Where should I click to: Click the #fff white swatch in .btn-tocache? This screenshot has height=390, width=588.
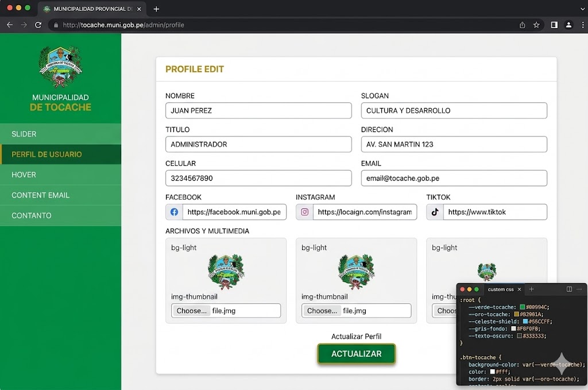492,372
